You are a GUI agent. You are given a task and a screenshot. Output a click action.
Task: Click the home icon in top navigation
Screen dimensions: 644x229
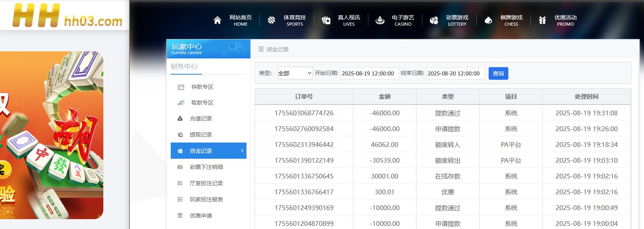[x=217, y=21]
